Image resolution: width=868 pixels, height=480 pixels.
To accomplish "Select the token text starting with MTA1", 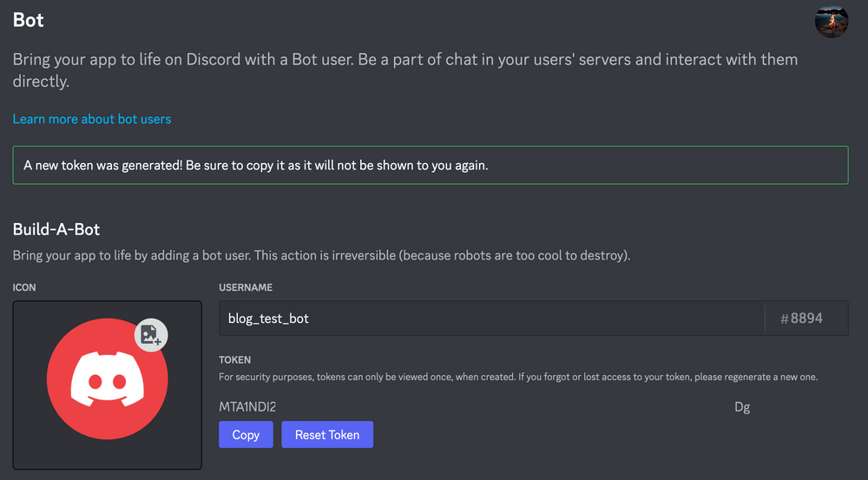I will (x=247, y=407).
